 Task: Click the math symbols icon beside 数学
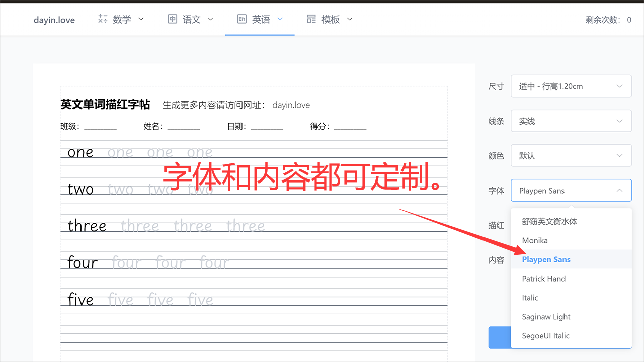pyautogui.click(x=102, y=19)
